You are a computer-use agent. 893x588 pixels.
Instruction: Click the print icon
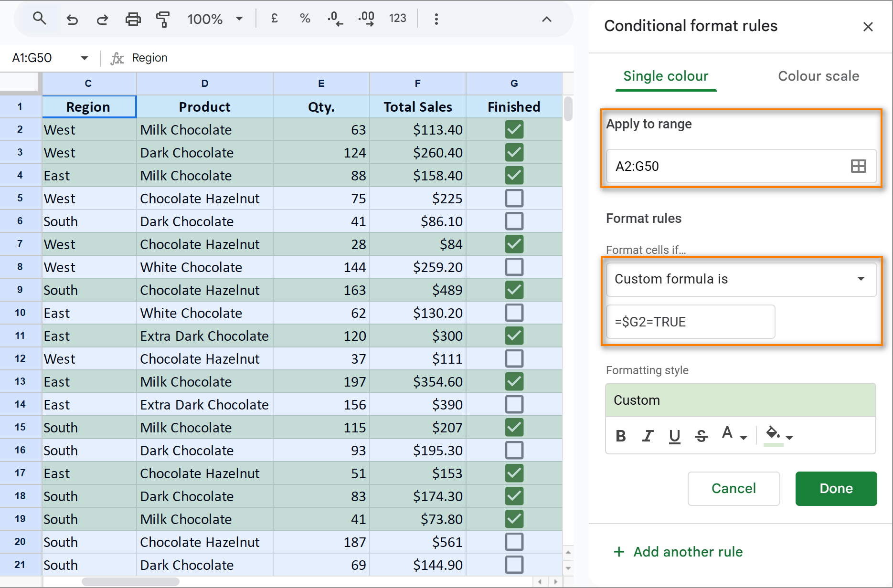(133, 19)
